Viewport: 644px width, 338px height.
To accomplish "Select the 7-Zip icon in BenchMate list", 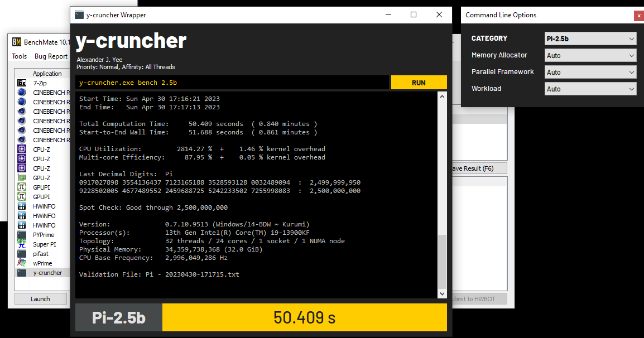I will 22,83.
